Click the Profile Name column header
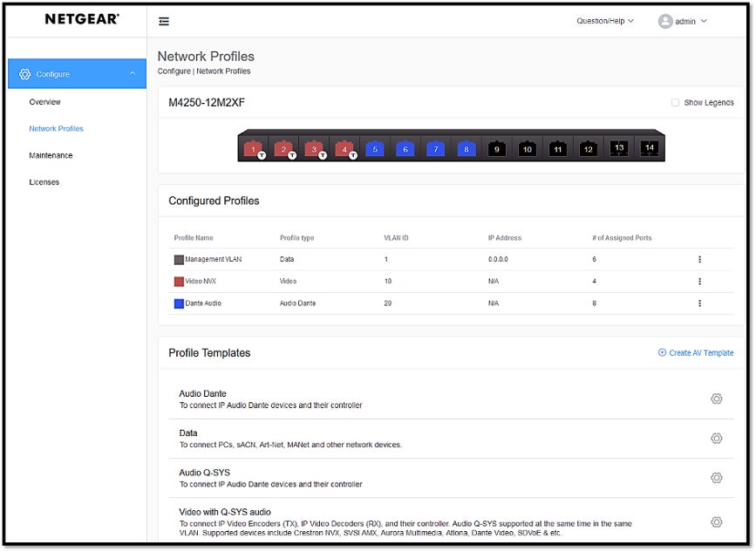The height and width of the screenshot is (552, 756). 194,238
